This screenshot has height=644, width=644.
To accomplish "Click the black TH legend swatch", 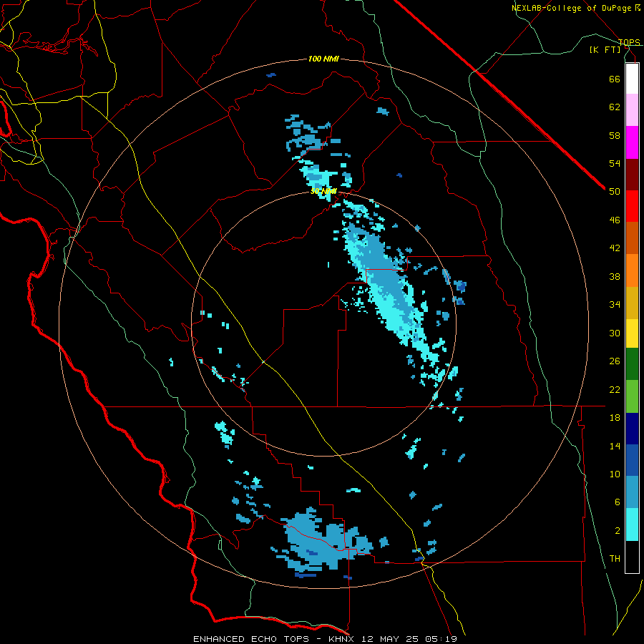I will (632, 557).
